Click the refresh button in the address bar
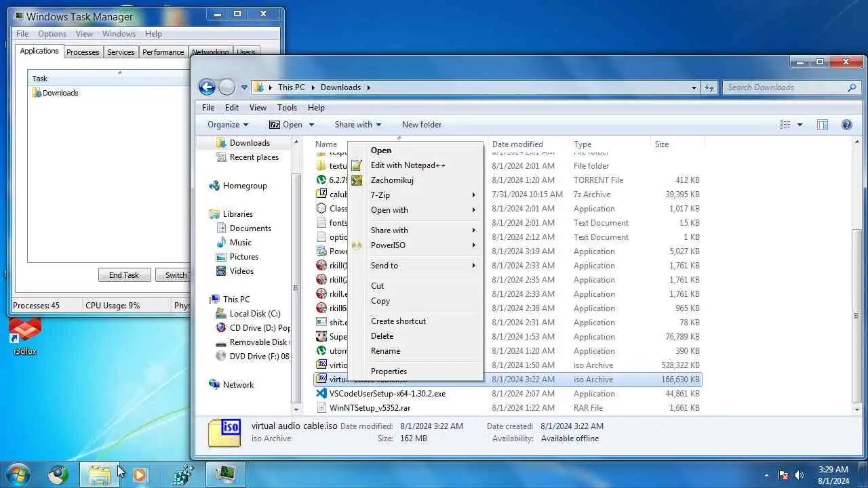868x488 pixels. click(709, 87)
